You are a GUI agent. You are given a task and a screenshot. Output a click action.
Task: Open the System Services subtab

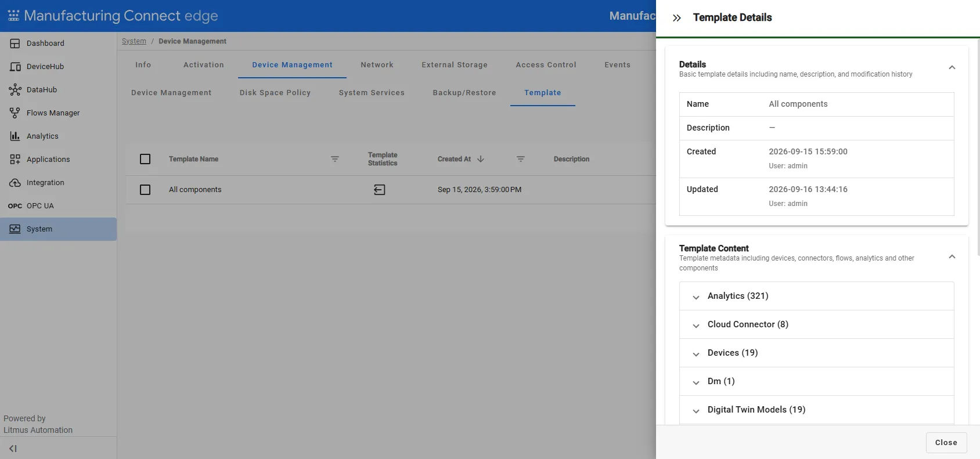coord(372,93)
